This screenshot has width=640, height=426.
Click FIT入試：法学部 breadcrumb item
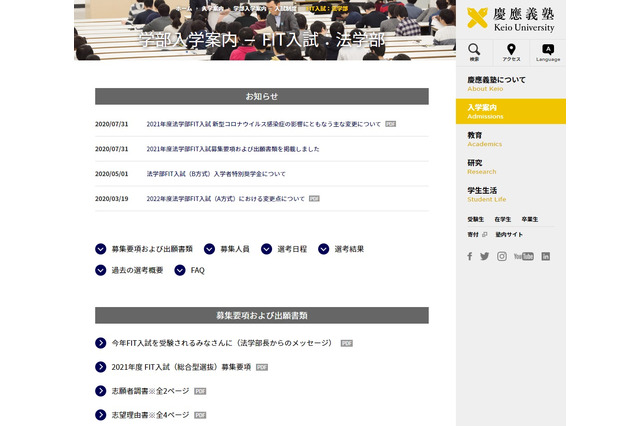(x=327, y=9)
